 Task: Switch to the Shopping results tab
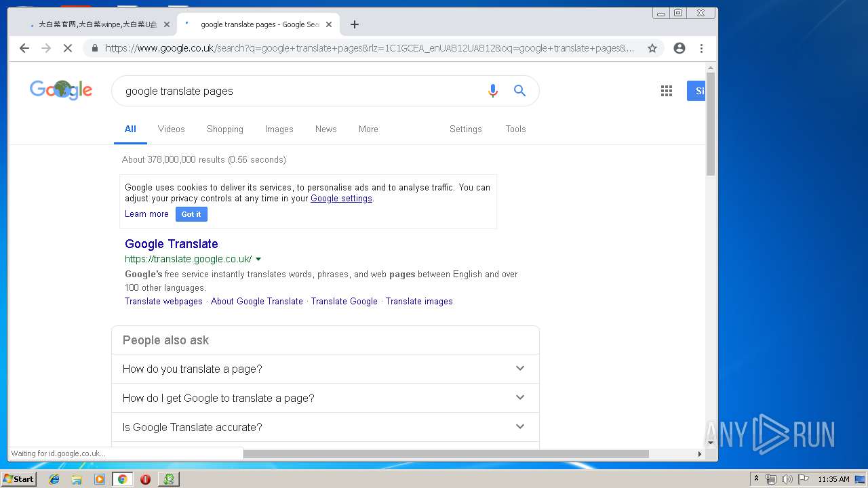point(225,129)
